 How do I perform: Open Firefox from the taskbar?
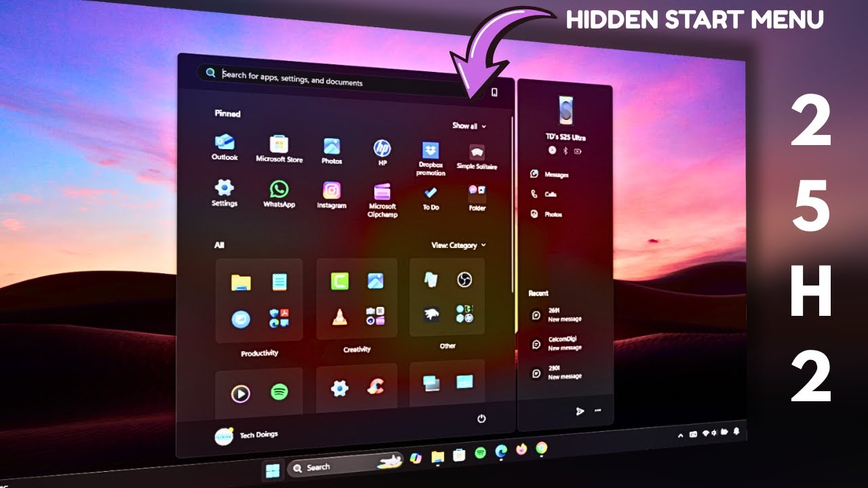click(x=521, y=449)
